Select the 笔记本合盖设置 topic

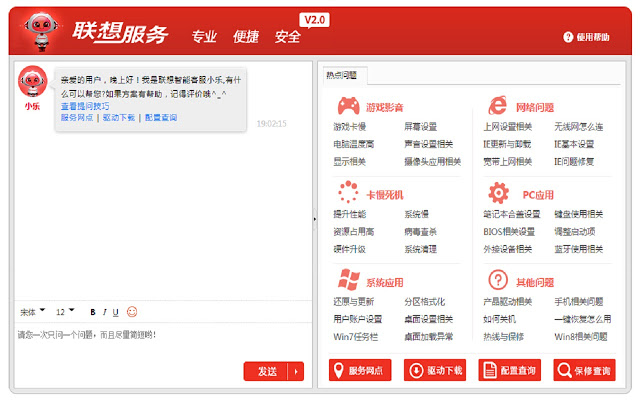coord(512,214)
